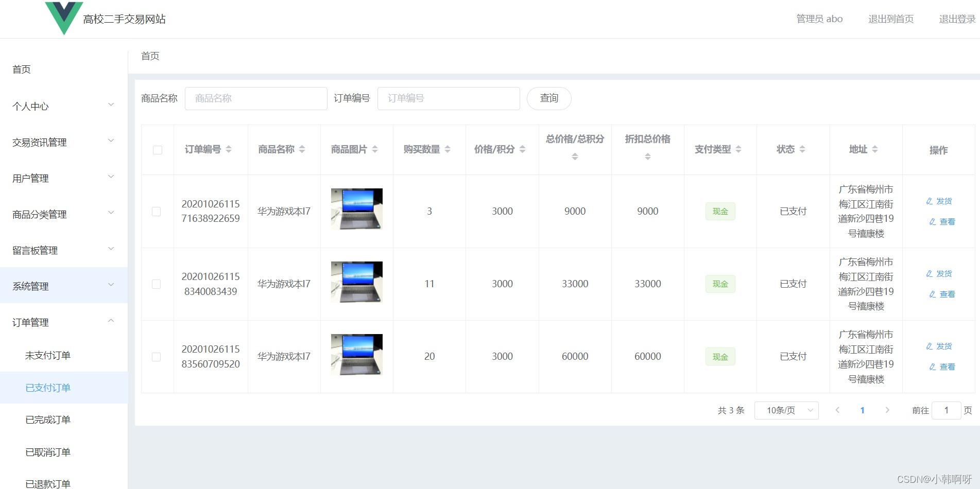Check order 2020102611571638922659 row checkbox
Screen dimensions: 980x489
[157, 212]
